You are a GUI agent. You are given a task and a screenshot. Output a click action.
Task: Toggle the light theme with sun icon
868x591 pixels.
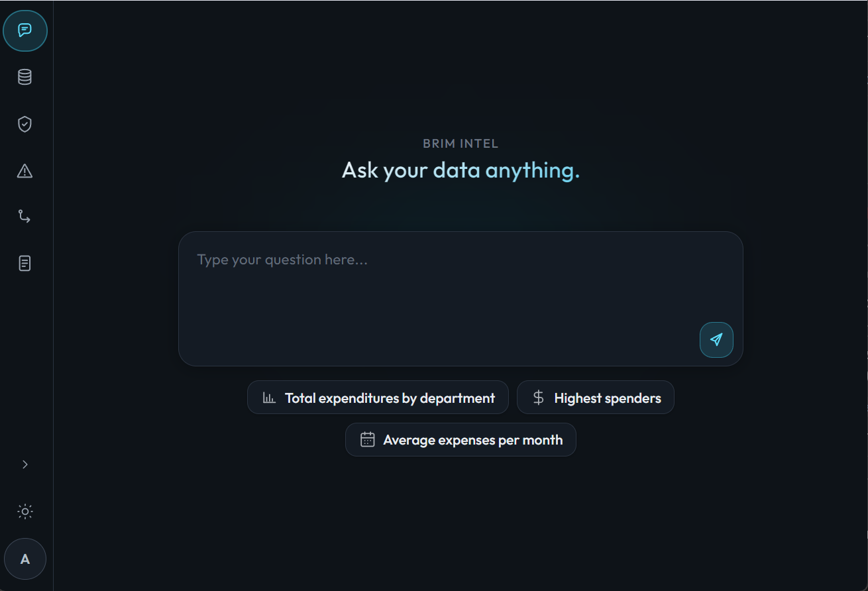pos(25,511)
